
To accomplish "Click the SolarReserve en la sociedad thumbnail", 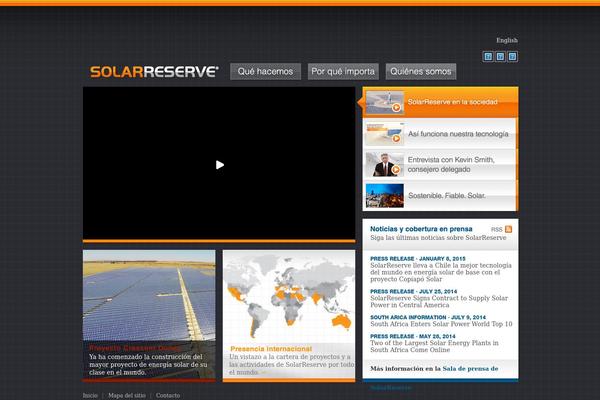I will (385, 102).
